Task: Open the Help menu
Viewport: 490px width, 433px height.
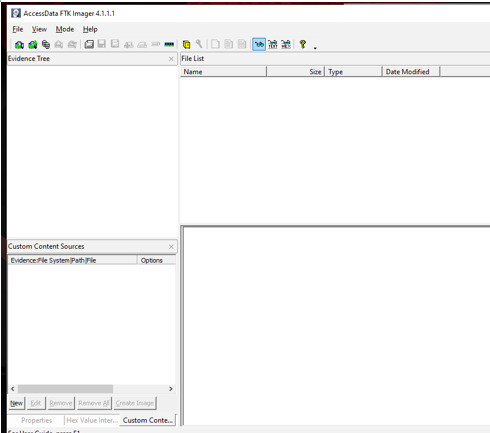Action: [x=90, y=29]
